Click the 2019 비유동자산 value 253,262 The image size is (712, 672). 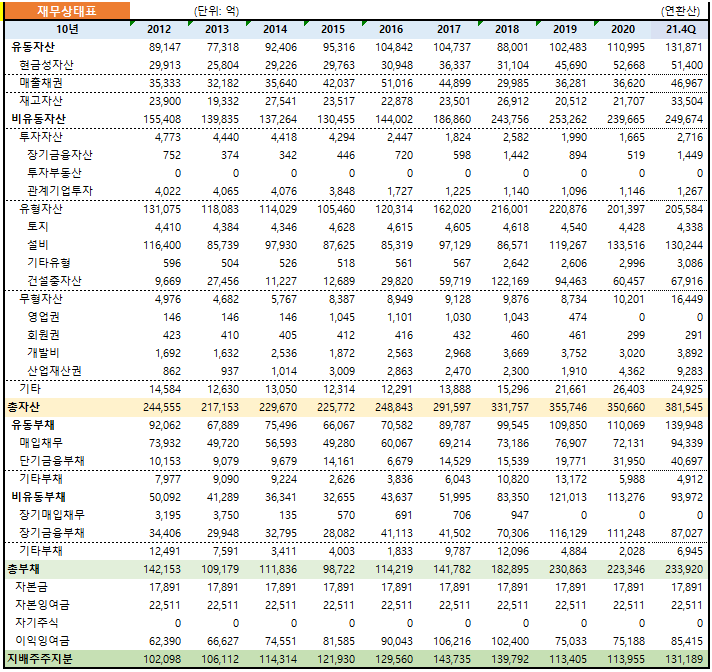(x=568, y=119)
